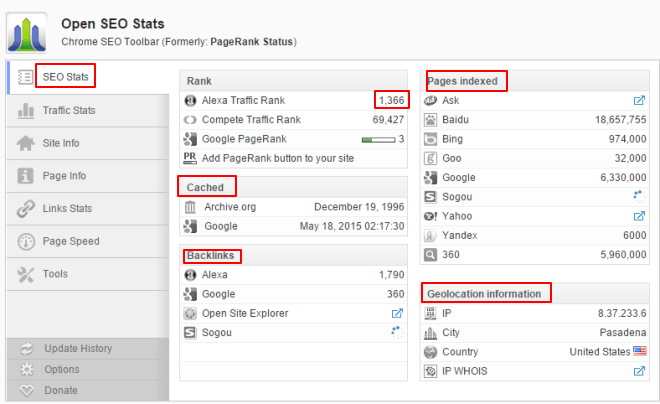The image size is (660, 404).
Task: Click Baidu pages indexed 18,657,755
Action: point(620,120)
